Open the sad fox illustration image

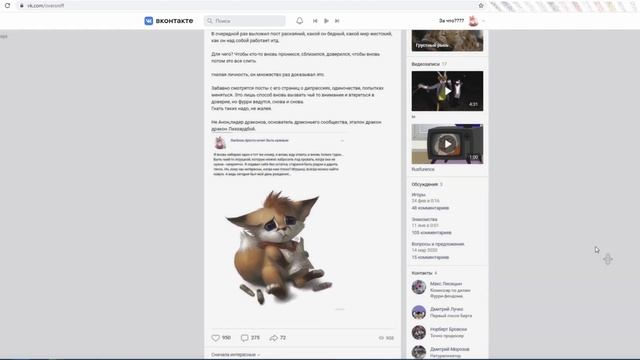pyautogui.click(x=280, y=248)
